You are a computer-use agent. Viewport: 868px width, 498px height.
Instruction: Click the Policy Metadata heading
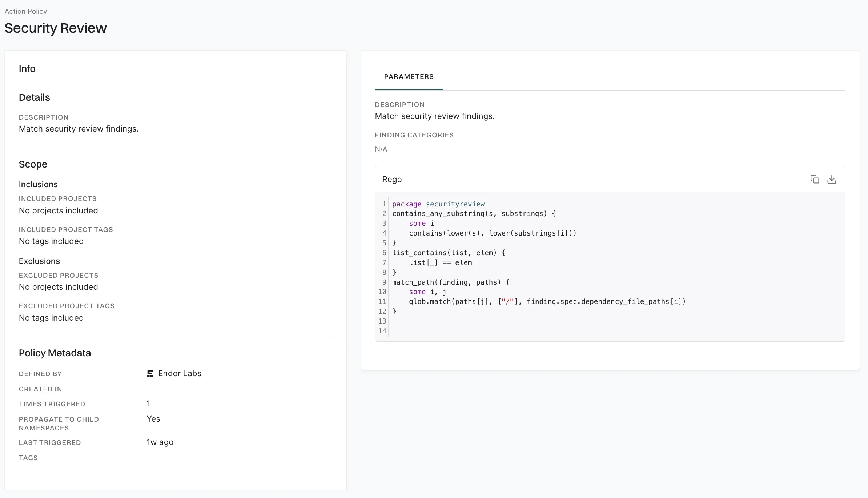coord(55,353)
